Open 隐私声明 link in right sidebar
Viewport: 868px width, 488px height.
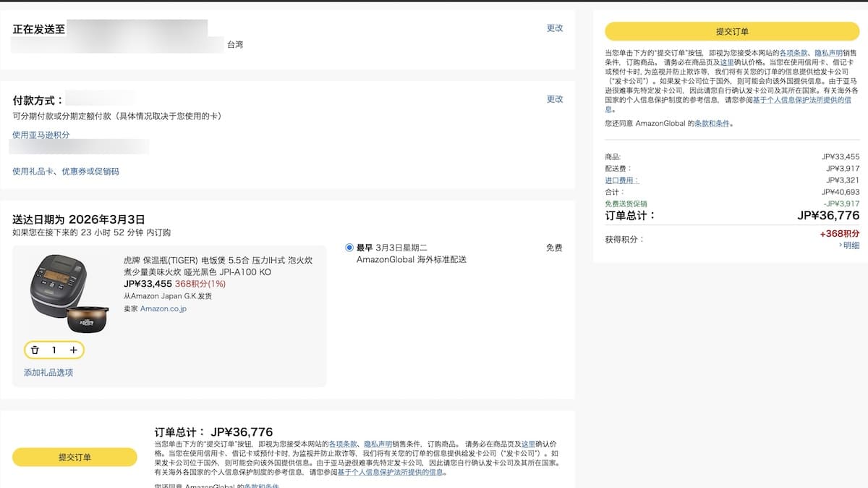click(828, 53)
